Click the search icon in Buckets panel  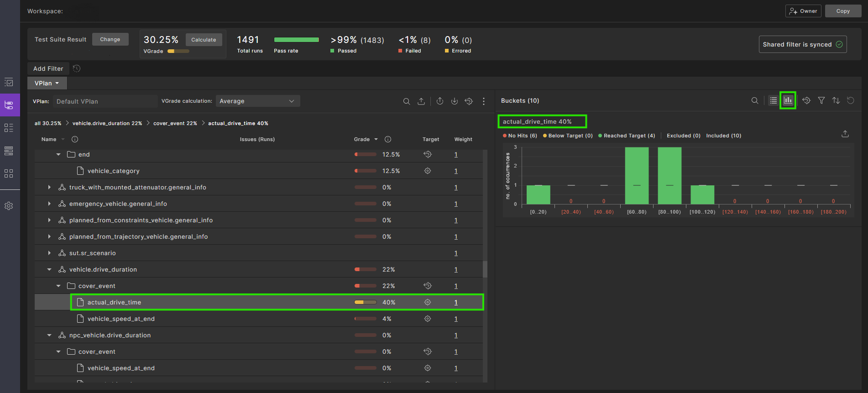click(x=755, y=100)
